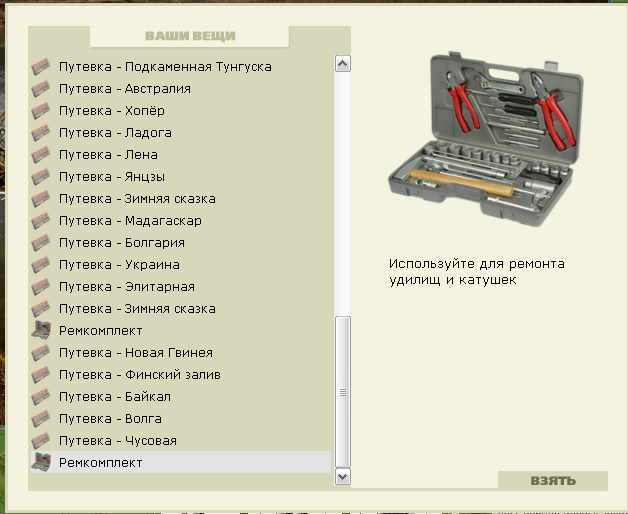Click the item list scrollbar thumb

(342, 391)
